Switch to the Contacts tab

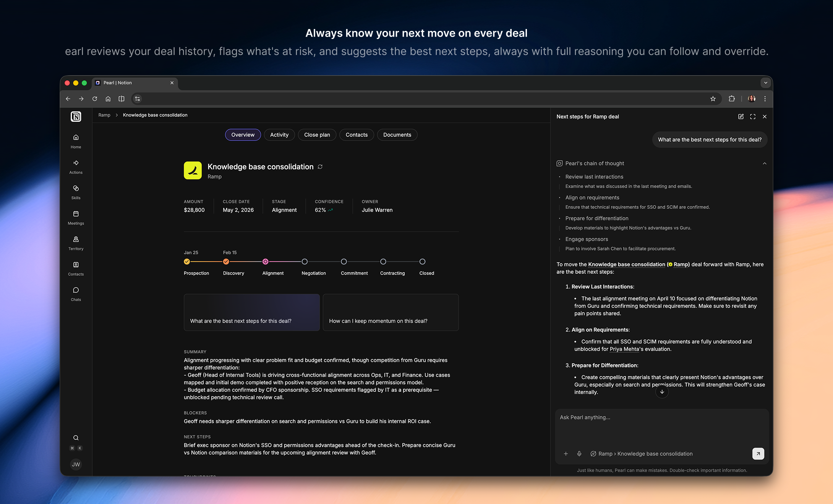(357, 135)
